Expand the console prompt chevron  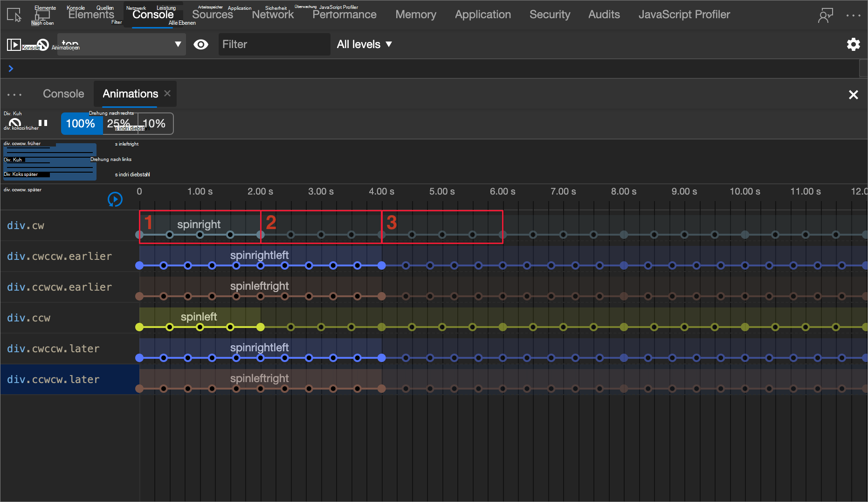(10, 68)
